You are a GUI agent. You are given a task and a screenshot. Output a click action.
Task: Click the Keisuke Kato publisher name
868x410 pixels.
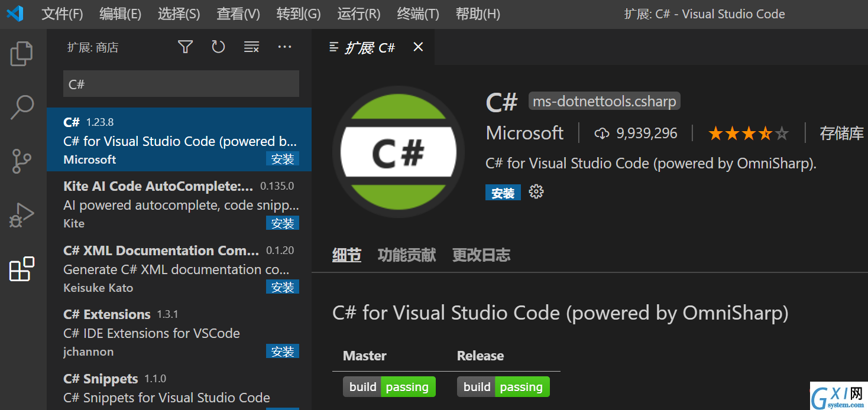tap(98, 288)
